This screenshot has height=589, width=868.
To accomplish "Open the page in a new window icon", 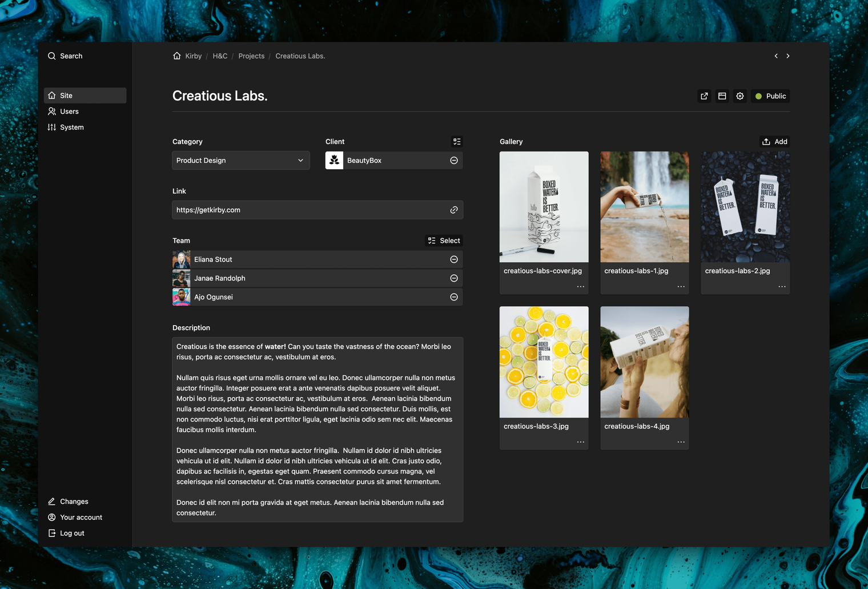I will pyautogui.click(x=704, y=96).
